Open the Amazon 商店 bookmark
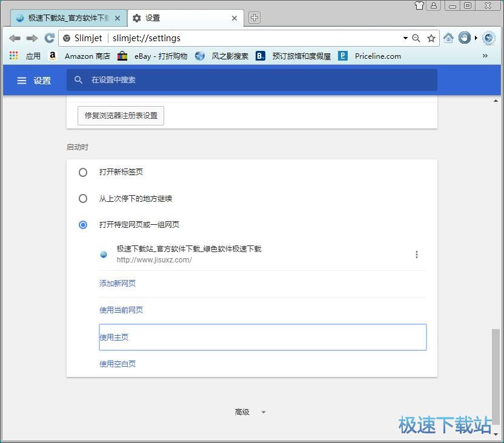The image size is (504, 443). click(87, 56)
